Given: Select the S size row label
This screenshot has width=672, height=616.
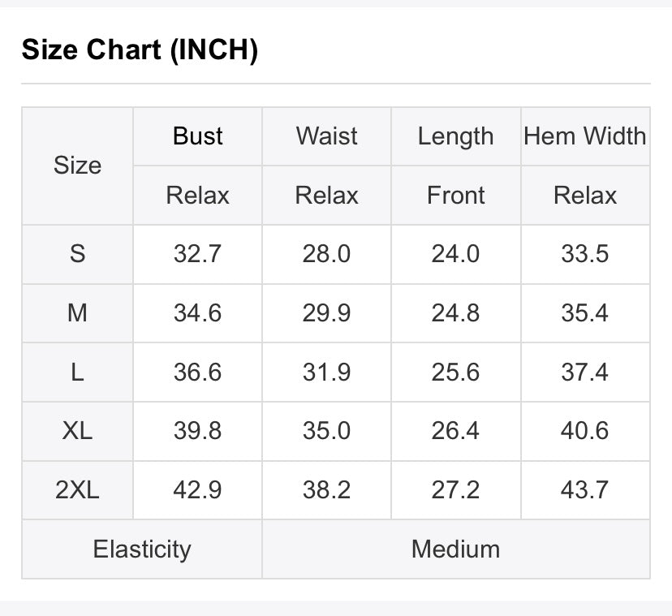Looking at the screenshot, I should click(x=77, y=254).
